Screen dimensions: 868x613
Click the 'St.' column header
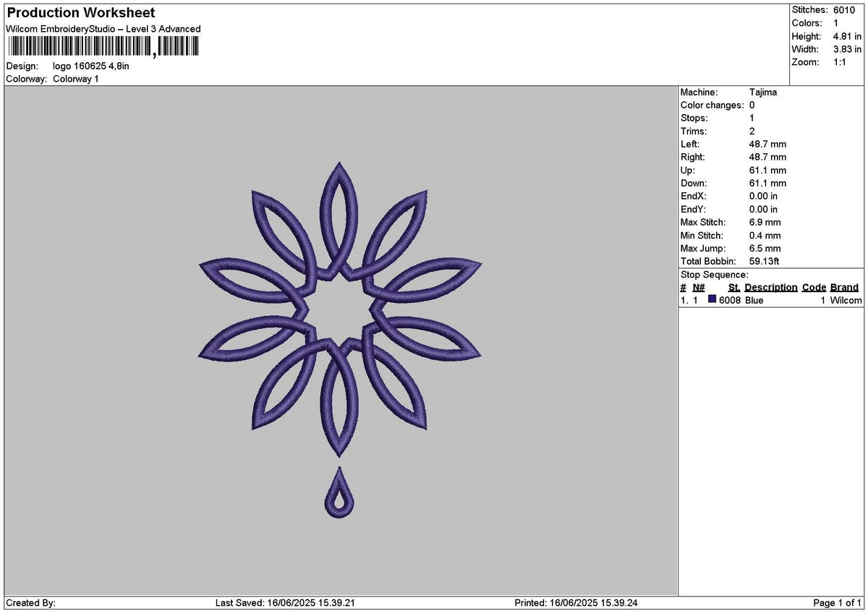pyautogui.click(x=734, y=288)
